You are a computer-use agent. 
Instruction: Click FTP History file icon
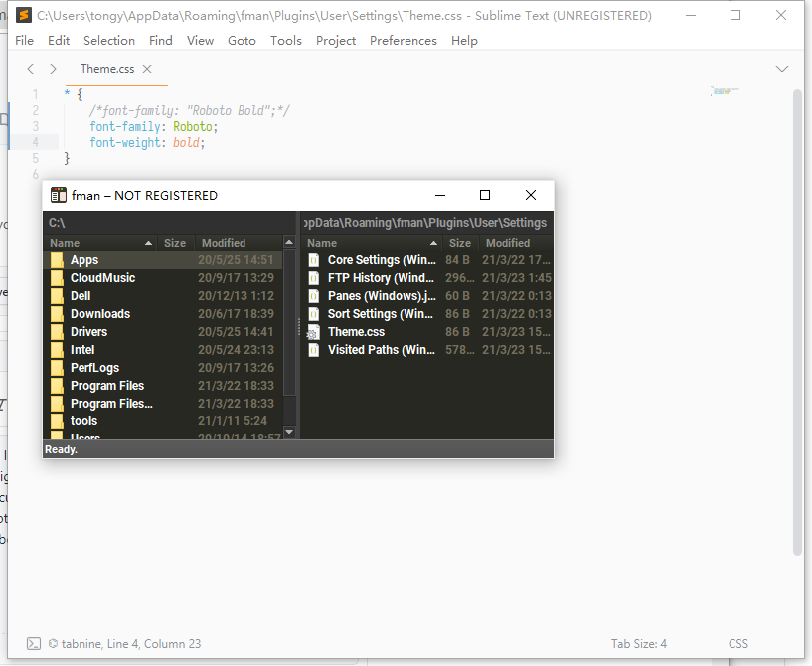point(314,278)
